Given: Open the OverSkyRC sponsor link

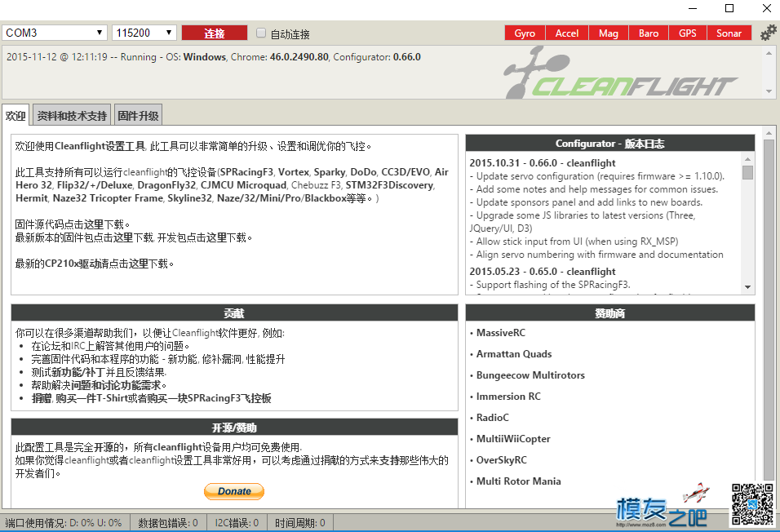Looking at the screenshot, I should (502, 460).
